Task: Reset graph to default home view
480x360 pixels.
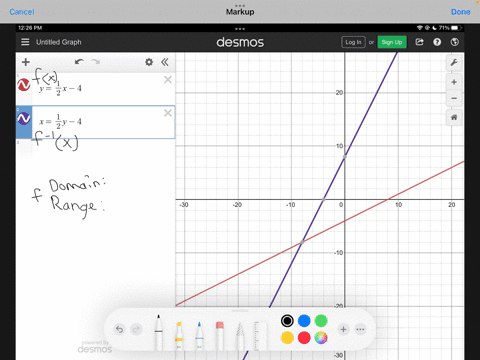Action: coord(454,117)
